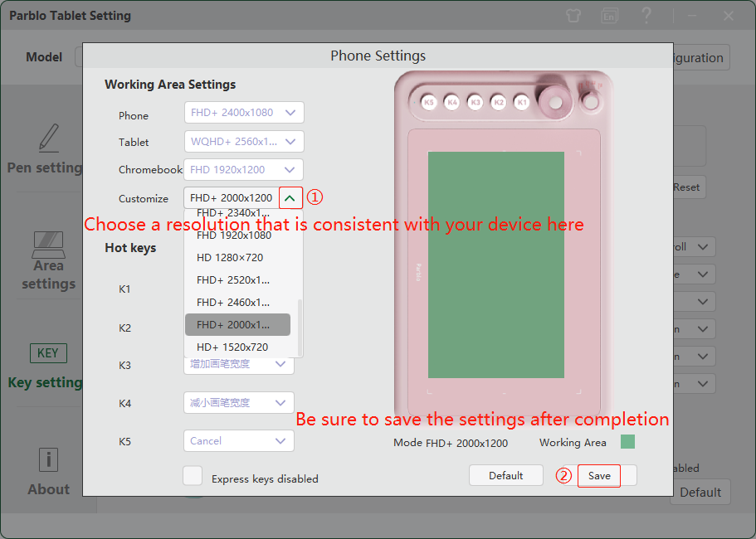This screenshot has width=756, height=539.
Task: Open the K5 Cancel dropdown
Action: 239,441
